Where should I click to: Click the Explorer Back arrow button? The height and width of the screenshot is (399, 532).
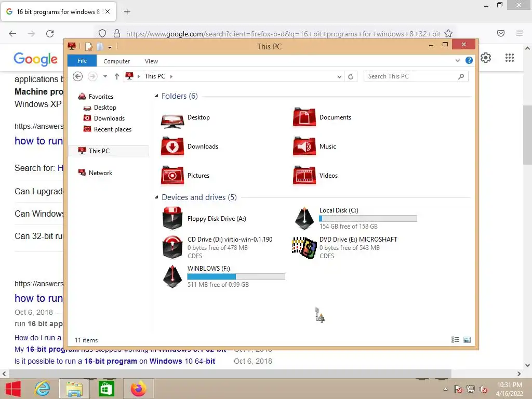[x=78, y=76]
